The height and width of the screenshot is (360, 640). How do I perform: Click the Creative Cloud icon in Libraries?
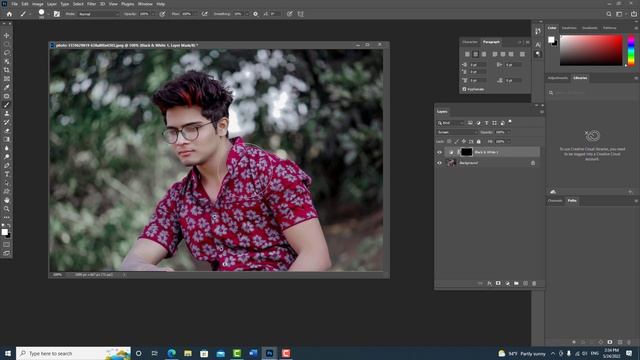(x=592, y=136)
